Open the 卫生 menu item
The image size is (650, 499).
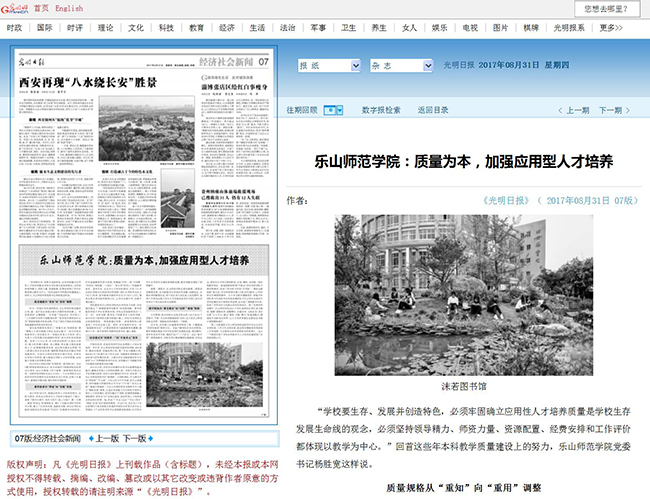(x=348, y=28)
